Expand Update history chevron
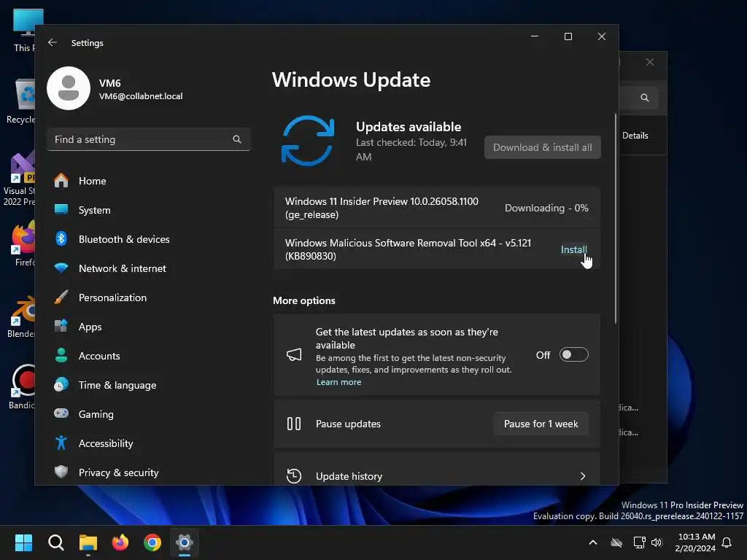The image size is (747, 560). [583, 476]
